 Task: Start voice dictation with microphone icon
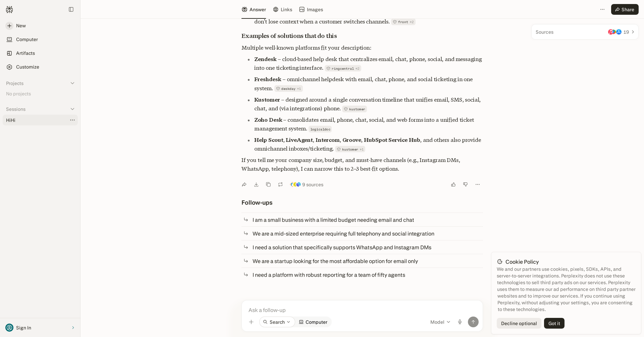[x=460, y=322]
